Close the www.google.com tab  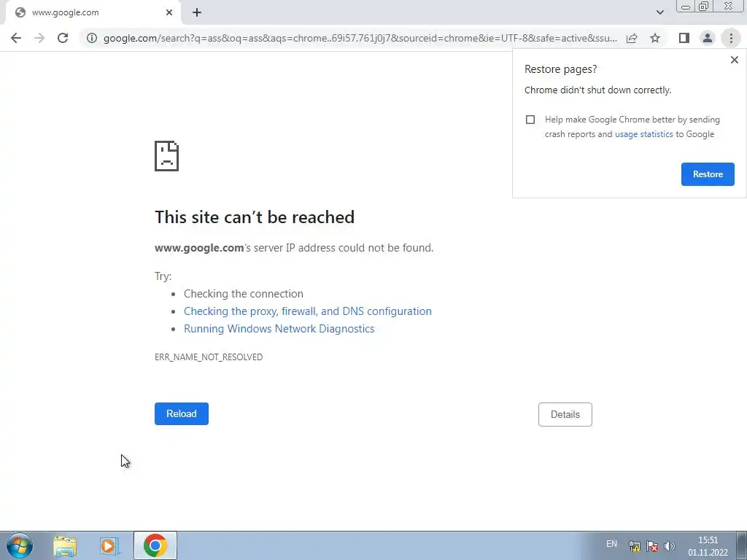pos(169,13)
